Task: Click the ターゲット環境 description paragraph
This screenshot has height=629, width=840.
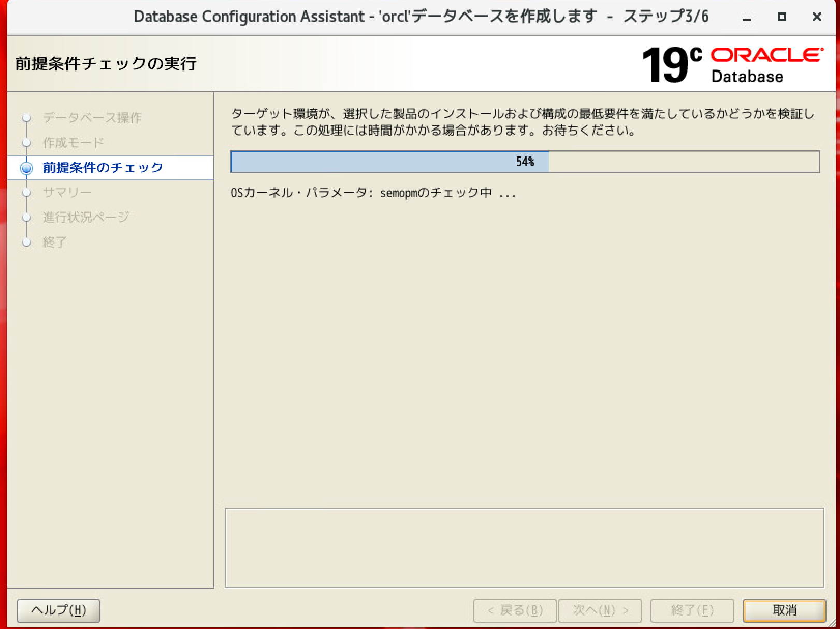Action: pyautogui.click(x=523, y=122)
